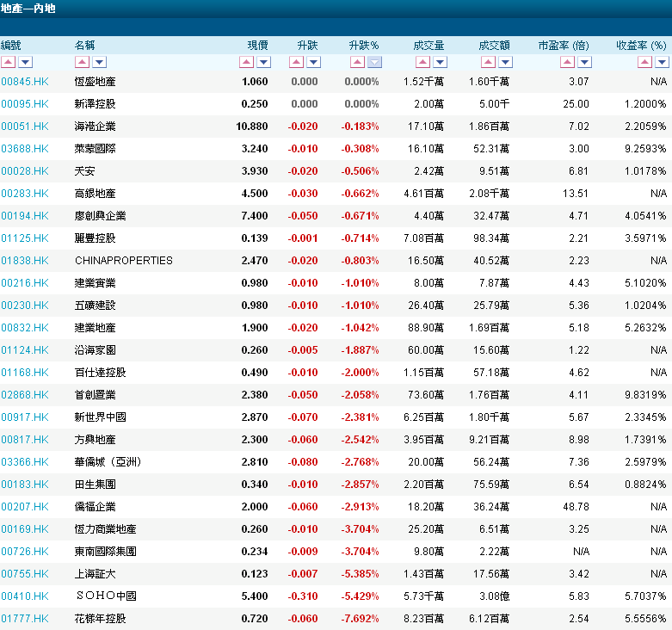Viewport: 672px width, 630px height.
Task: Open stock link 00169.HK
Action: click(25, 528)
